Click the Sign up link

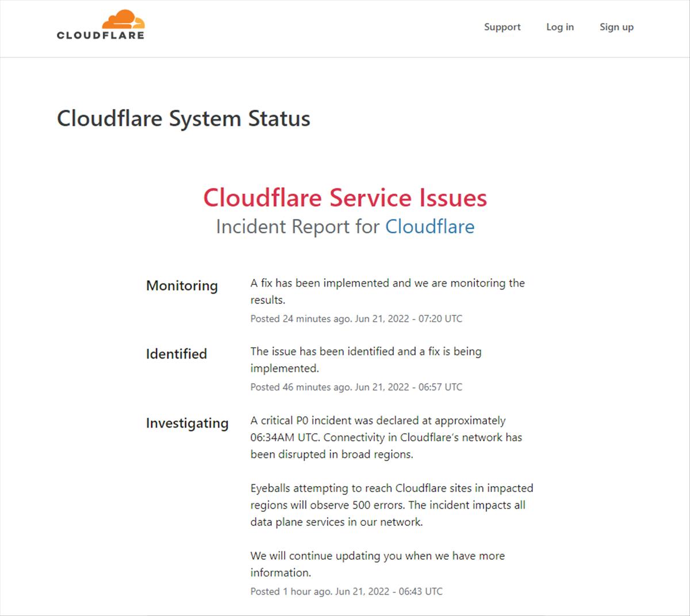coord(616,27)
